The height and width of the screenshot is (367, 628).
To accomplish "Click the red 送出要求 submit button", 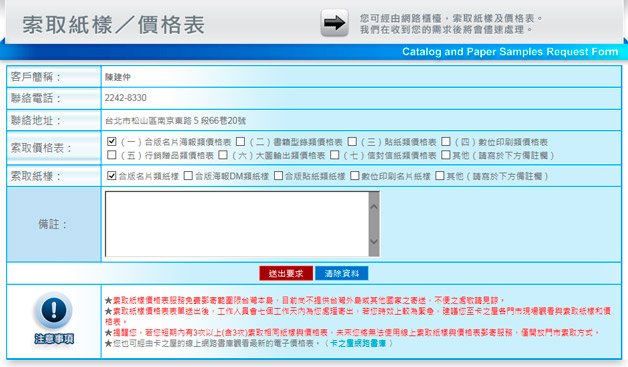I will [286, 273].
